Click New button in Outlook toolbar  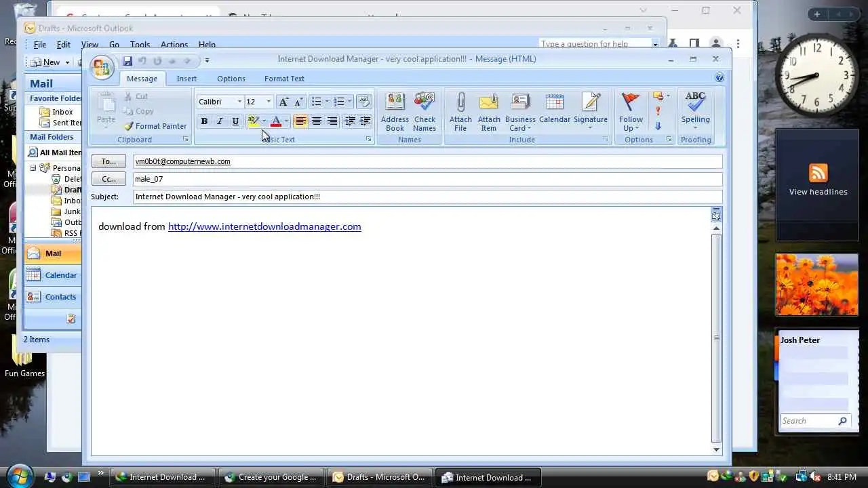pos(46,62)
